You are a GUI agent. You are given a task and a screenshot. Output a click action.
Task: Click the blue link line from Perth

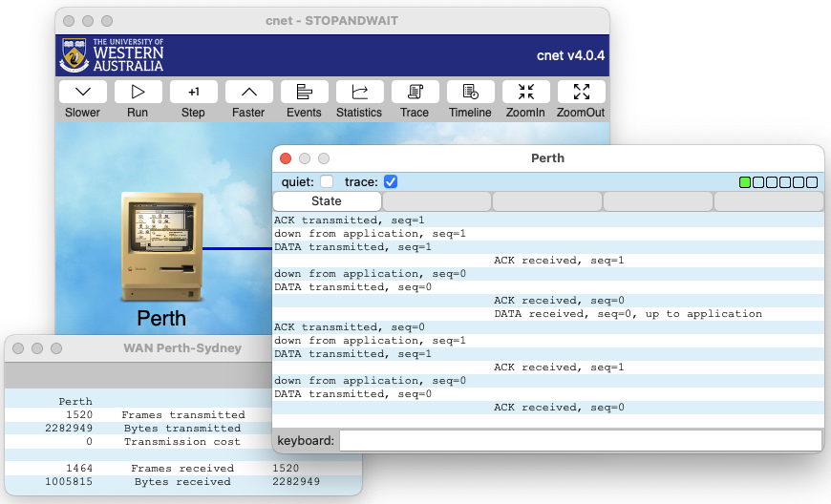coord(239,248)
